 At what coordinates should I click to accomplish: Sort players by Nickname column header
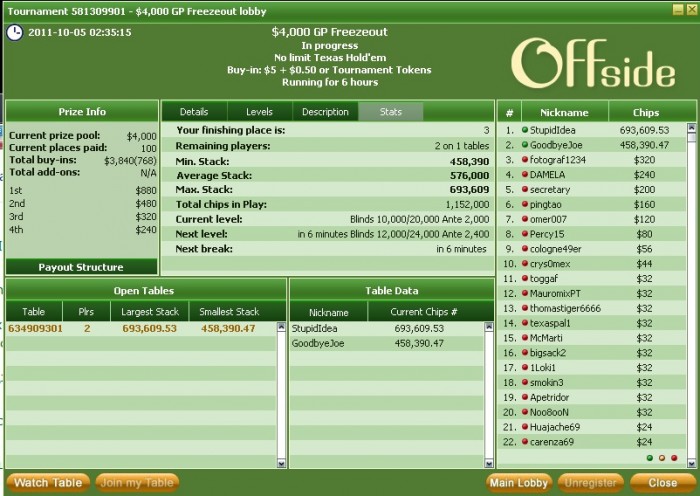pos(564,113)
